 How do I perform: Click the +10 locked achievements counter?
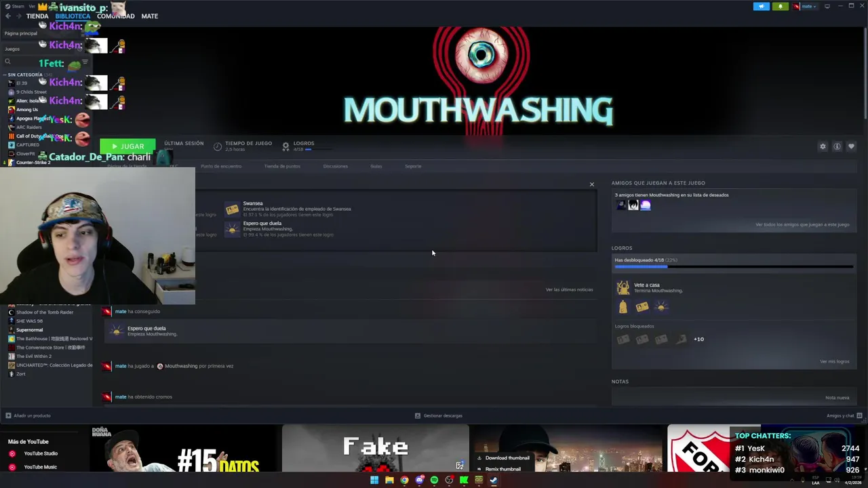698,340
